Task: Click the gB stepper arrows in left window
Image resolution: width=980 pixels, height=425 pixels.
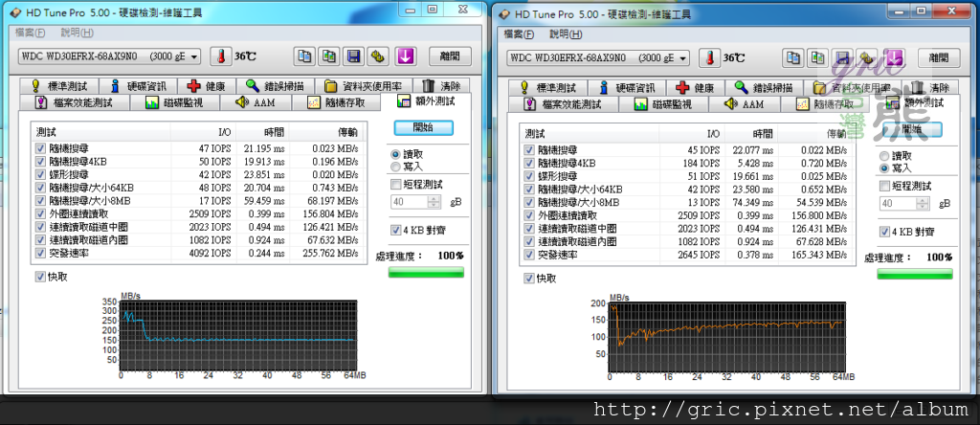Action: coord(434,202)
